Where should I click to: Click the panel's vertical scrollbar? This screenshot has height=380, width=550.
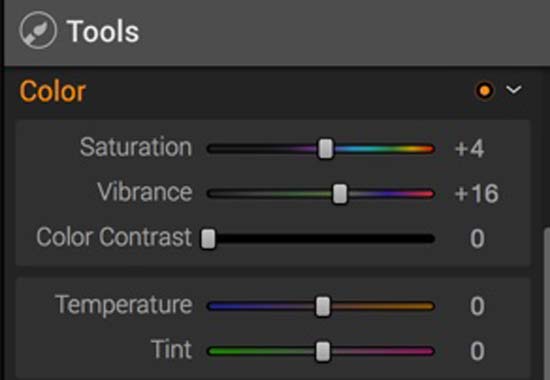[547, 304]
